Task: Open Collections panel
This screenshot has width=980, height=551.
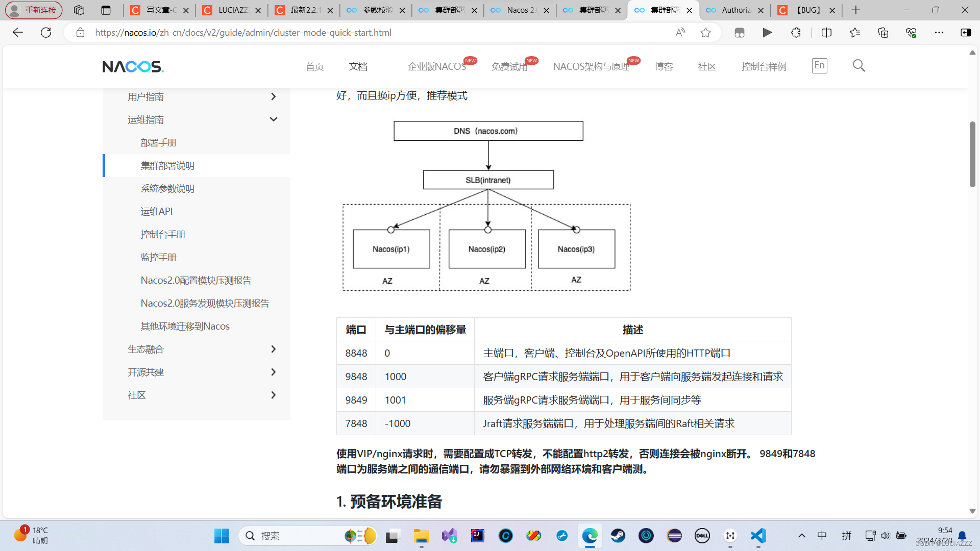Action: click(883, 33)
